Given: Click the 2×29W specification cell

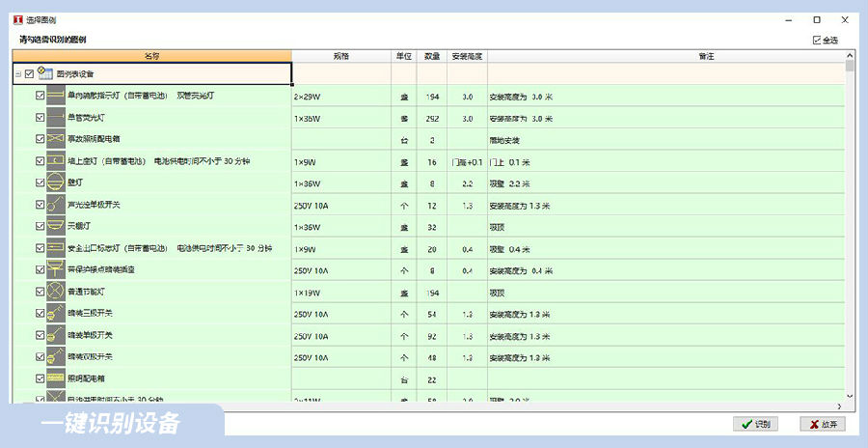Looking at the screenshot, I should (x=340, y=97).
